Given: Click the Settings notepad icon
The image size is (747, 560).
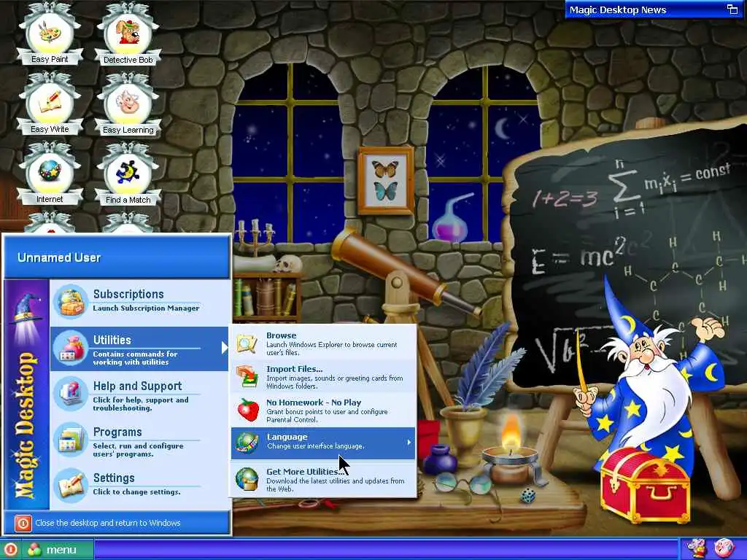Looking at the screenshot, I should click(71, 485).
